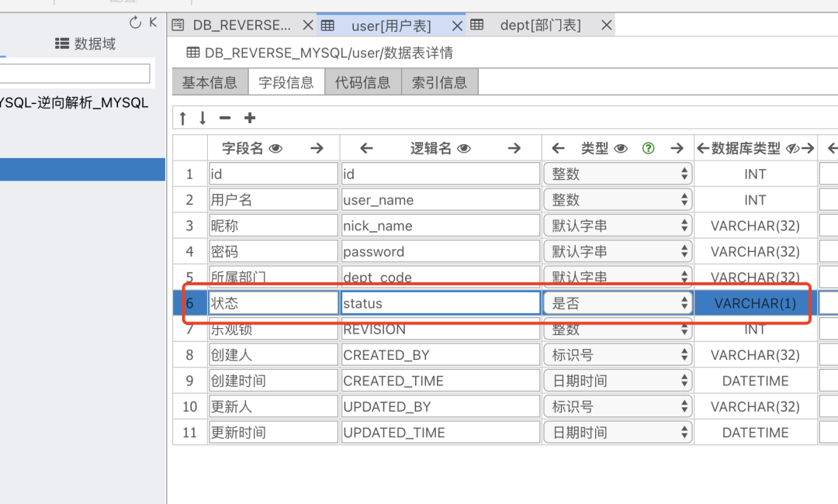Open the 是否 type dropdown for status
This screenshot has width=838, height=504.
click(684, 302)
